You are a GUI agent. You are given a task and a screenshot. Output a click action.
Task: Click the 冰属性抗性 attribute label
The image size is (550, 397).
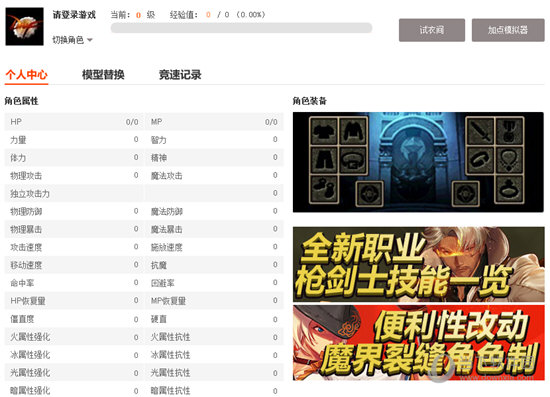tap(170, 355)
